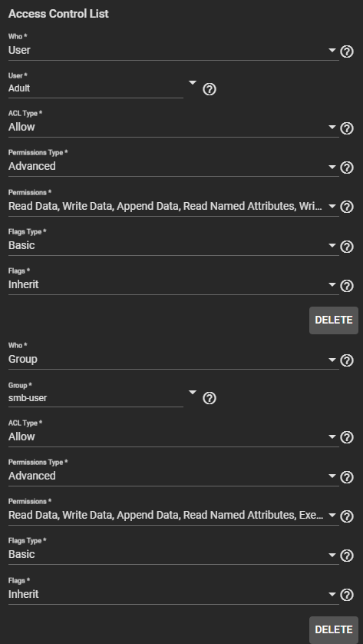
Task: Delete the Adult user ACL entry
Action: [x=334, y=320]
